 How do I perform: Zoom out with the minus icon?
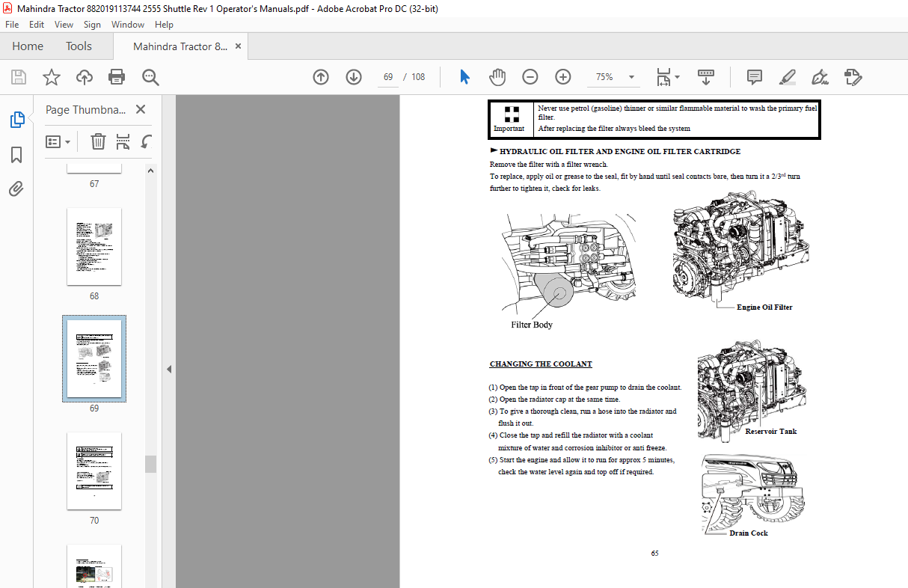(x=530, y=77)
